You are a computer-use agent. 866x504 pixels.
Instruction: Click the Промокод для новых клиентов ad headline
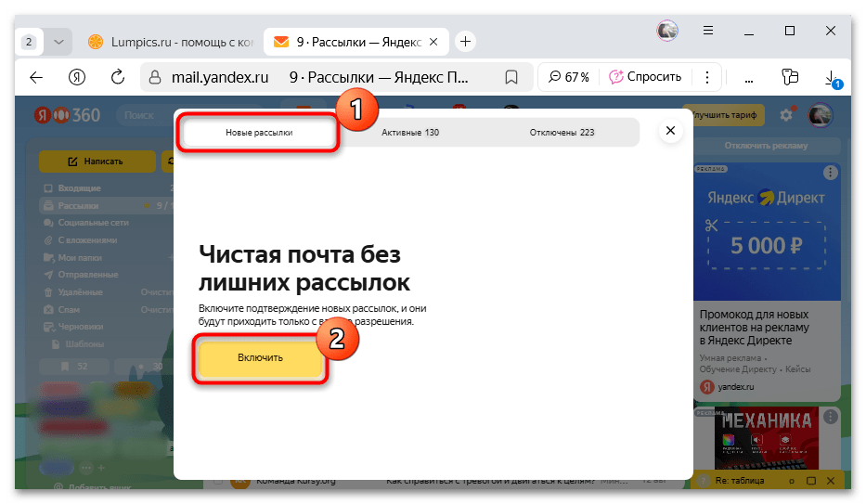coord(754,328)
